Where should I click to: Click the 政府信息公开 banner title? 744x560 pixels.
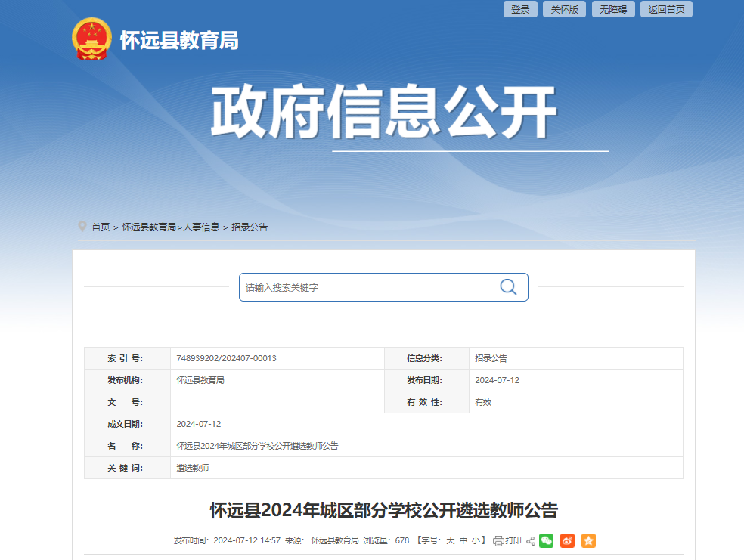(384, 113)
